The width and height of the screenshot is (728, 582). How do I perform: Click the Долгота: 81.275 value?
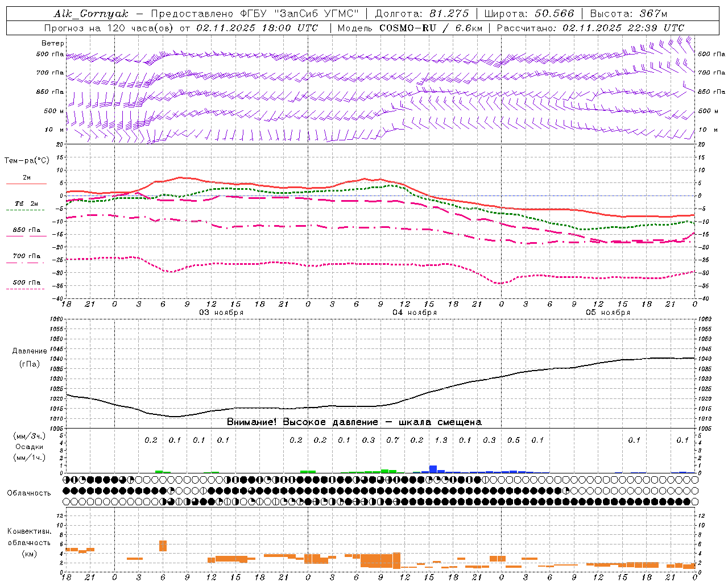tap(422, 14)
